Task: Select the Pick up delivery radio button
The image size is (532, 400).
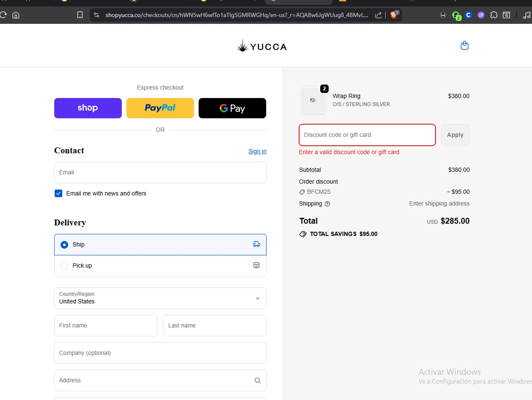Action: click(64, 266)
